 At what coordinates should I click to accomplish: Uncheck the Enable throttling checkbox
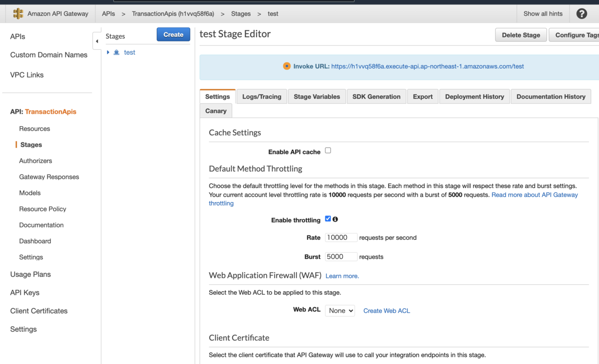(328, 219)
